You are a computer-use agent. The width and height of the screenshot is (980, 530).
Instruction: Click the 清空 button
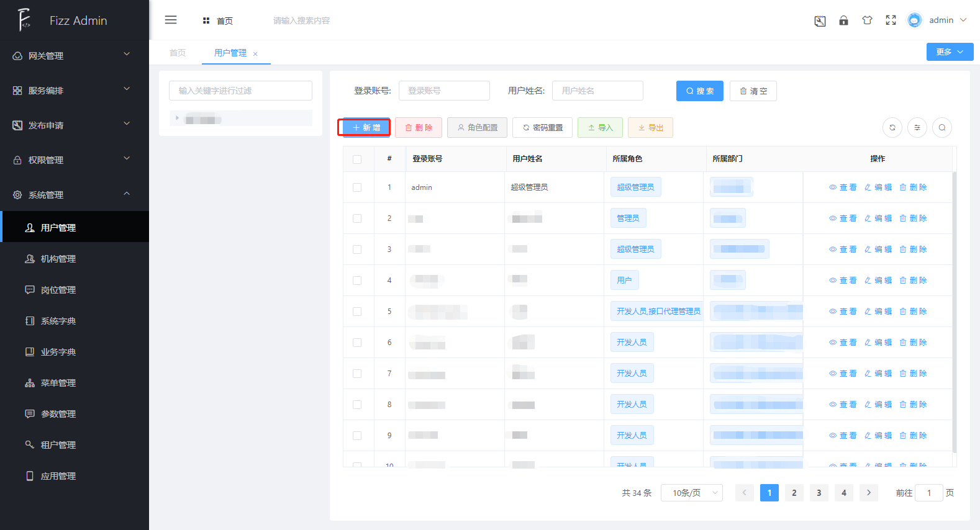(x=753, y=91)
